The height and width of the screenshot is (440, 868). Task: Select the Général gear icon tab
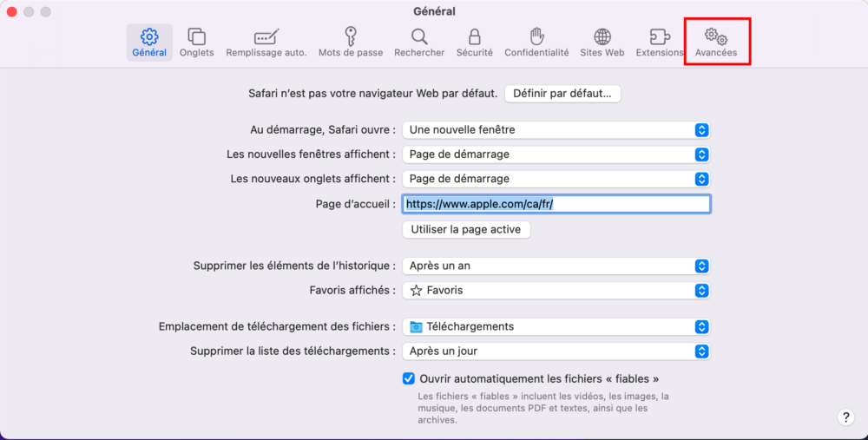tap(149, 42)
